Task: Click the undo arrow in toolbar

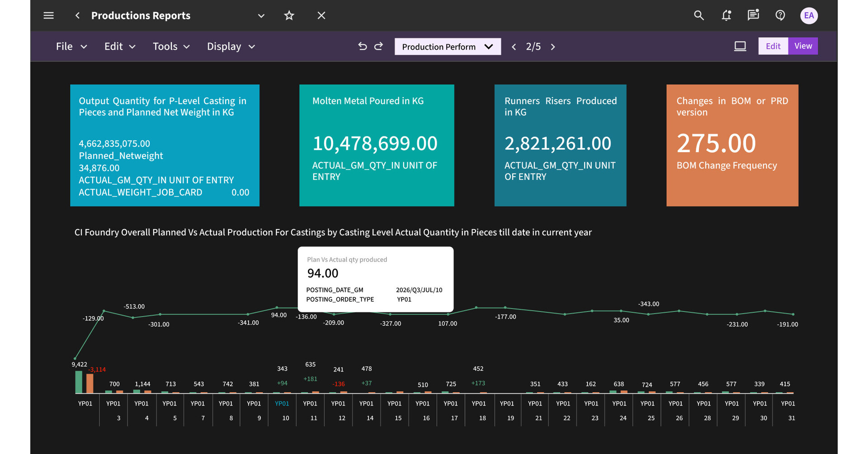Action: [362, 47]
